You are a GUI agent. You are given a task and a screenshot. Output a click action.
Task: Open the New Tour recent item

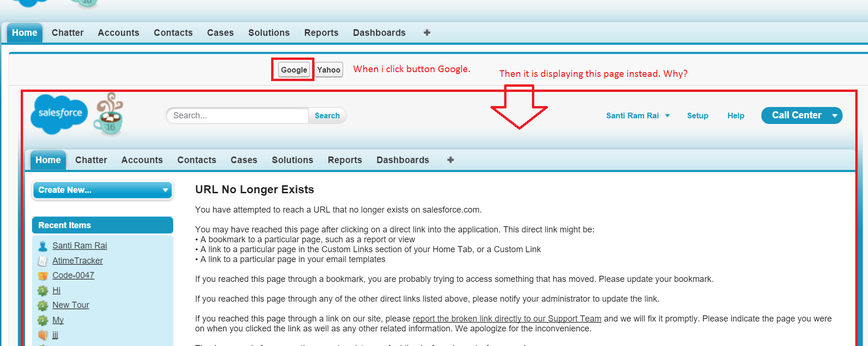pos(71,305)
